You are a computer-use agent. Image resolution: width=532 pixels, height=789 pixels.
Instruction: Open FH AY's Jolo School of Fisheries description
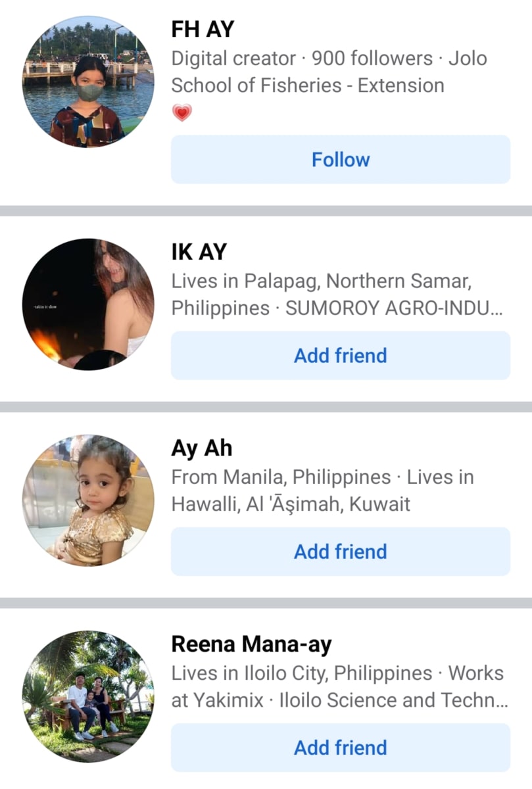pyautogui.click(x=329, y=72)
